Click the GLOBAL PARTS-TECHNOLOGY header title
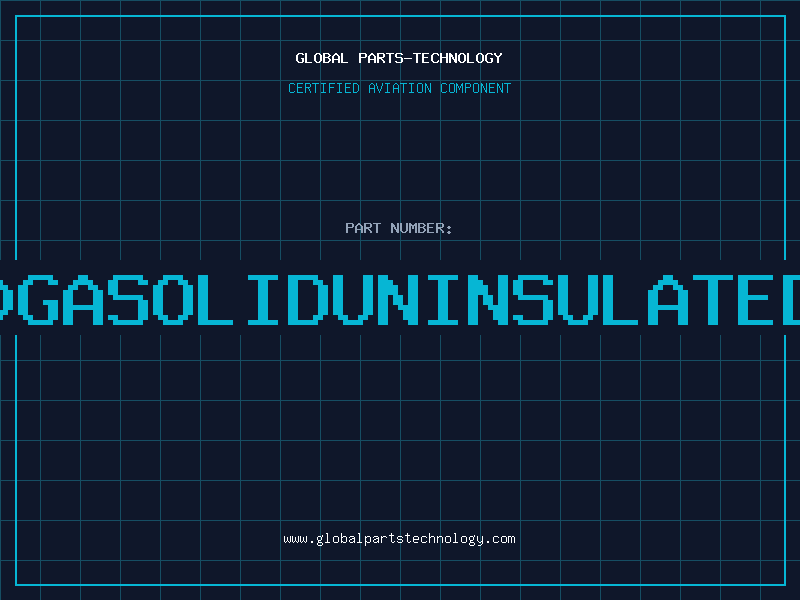Screen dimensions: 800x600 click(x=399, y=58)
